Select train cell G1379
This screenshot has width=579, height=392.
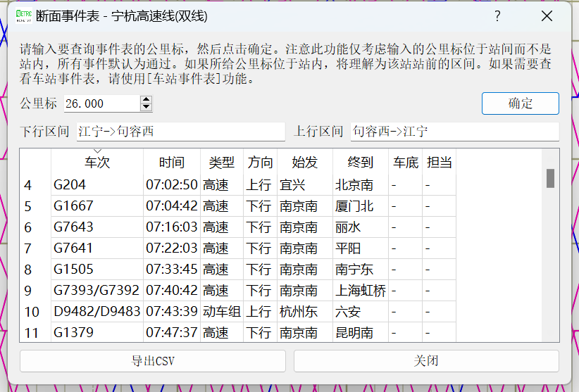point(97,332)
